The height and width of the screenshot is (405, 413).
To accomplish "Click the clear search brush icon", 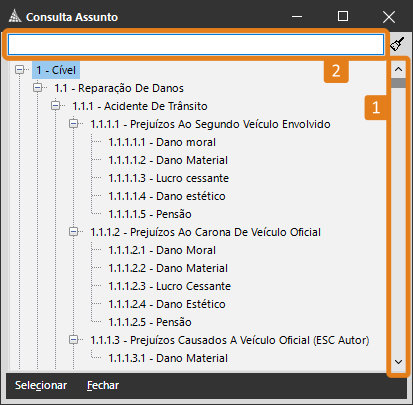I will [x=398, y=44].
